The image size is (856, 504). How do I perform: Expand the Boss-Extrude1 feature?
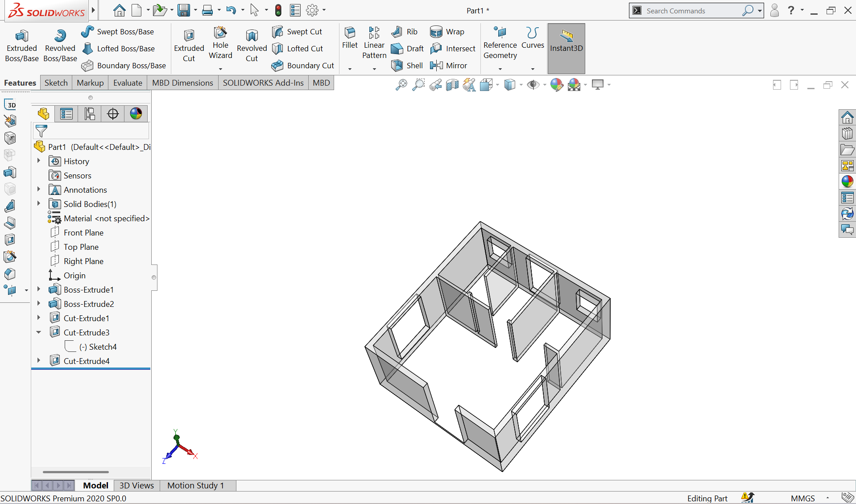tap(39, 289)
